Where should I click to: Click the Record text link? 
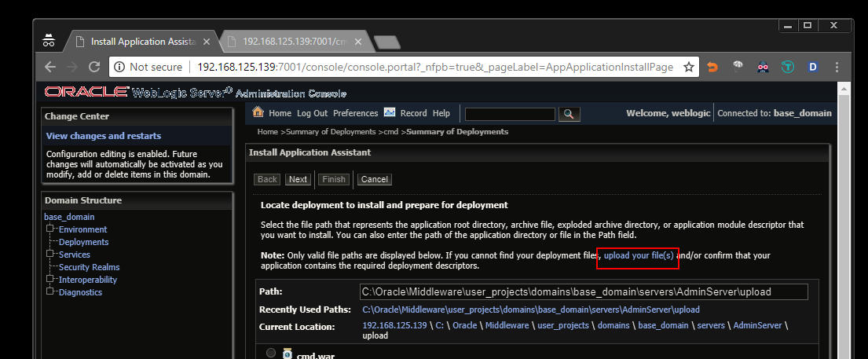pyautogui.click(x=413, y=113)
